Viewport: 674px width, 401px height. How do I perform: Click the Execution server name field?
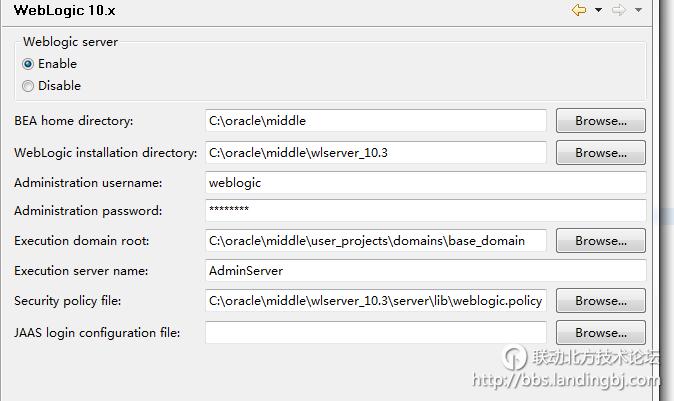[425, 271]
